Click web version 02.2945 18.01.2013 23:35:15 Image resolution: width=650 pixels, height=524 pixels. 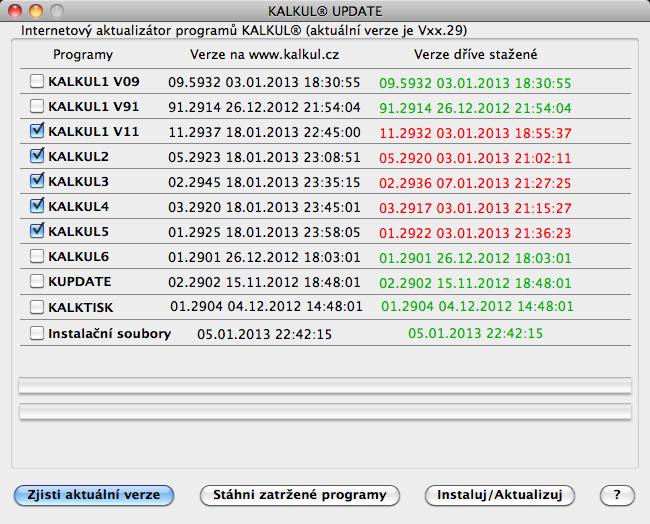[264, 182]
